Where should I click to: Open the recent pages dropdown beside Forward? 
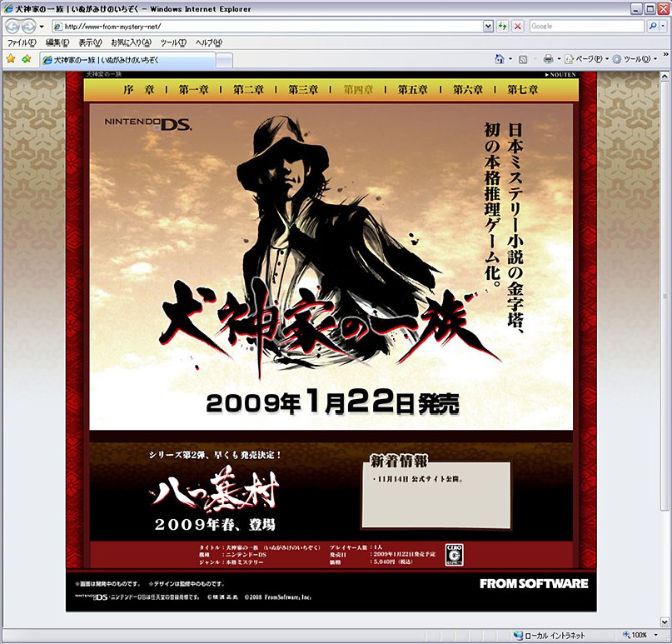[41, 27]
